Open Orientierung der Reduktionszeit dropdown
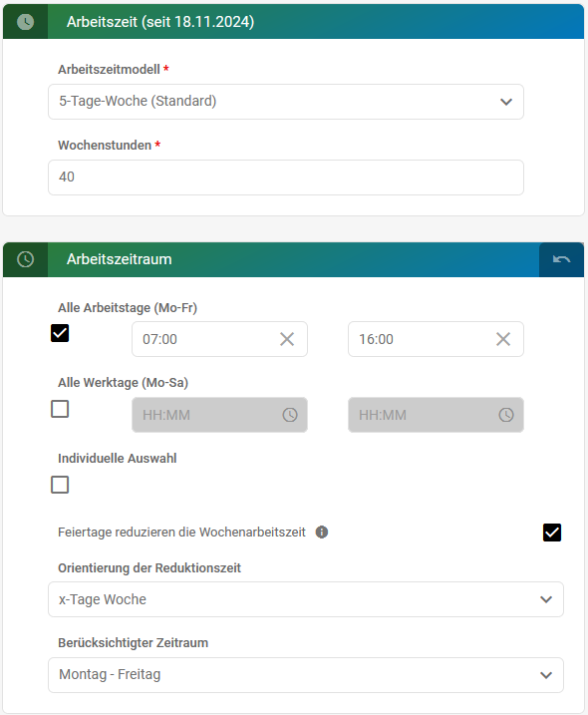The image size is (588, 715). 306,599
